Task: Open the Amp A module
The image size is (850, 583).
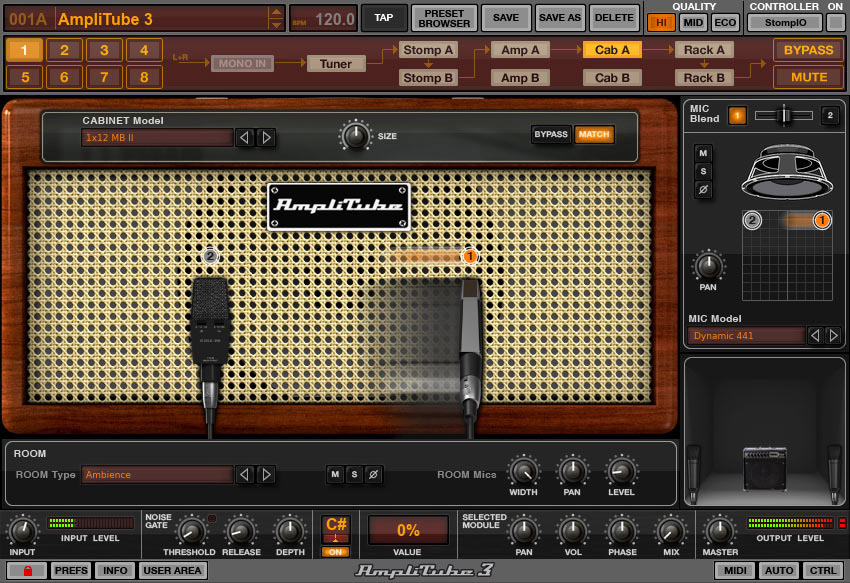Action: (x=520, y=50)
